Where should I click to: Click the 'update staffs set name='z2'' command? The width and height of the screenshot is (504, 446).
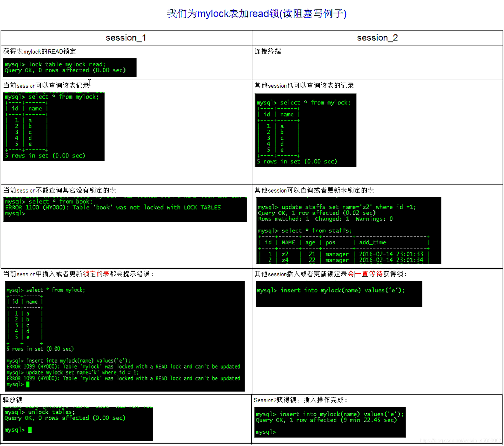(x=337, y=207)
